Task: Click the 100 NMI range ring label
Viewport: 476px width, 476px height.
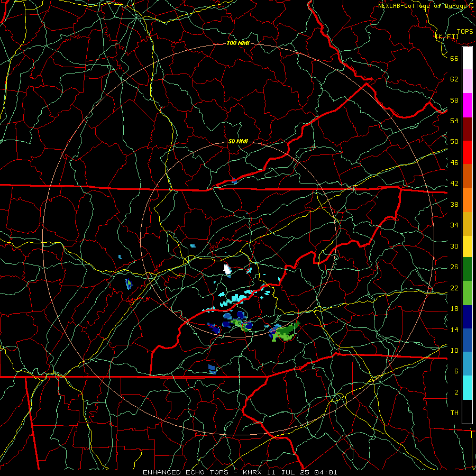Action: [238, 43]
